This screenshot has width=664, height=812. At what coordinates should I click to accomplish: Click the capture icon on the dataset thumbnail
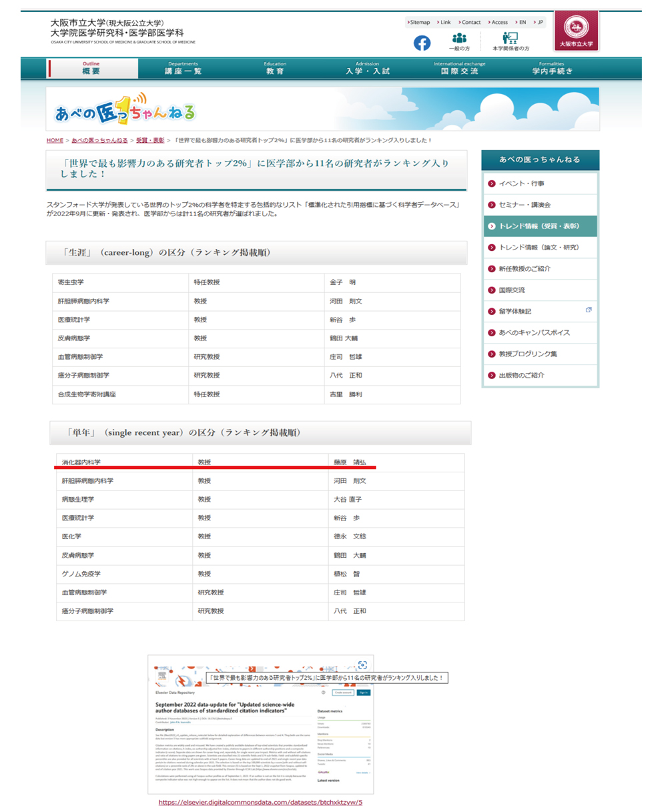(362, 665)
